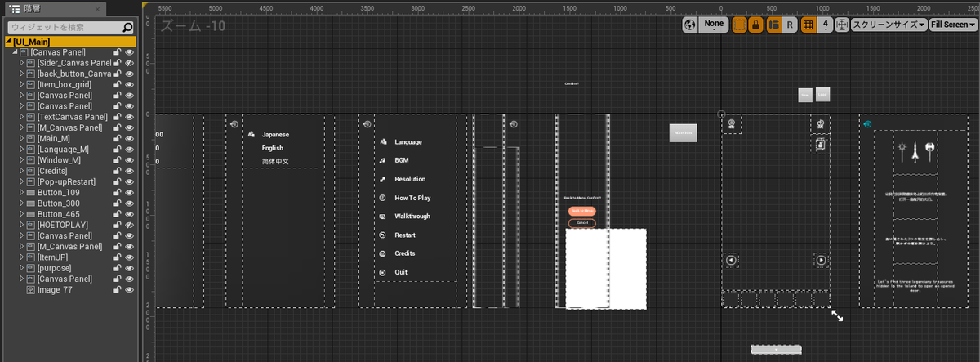Viewport: 980px width, 362px height.
Task: Select Image_77 in hierarchy
Action: click(x=56, y=289)
